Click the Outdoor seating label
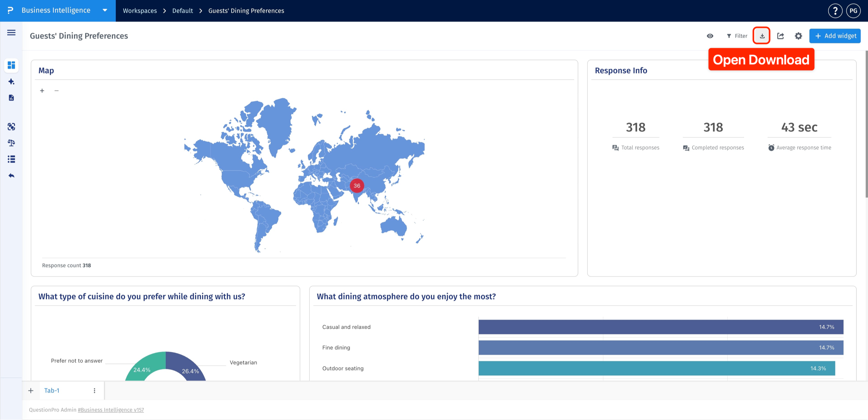 [343, 368]
